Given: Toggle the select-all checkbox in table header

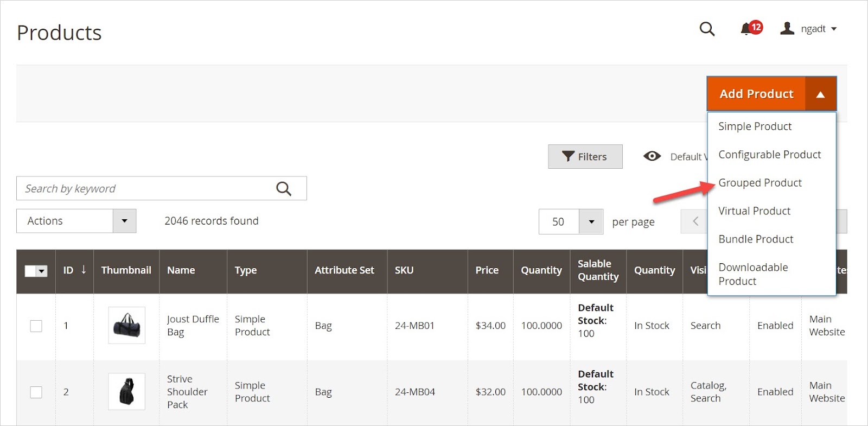Looking at the screenshot, I should pos(31,271).
